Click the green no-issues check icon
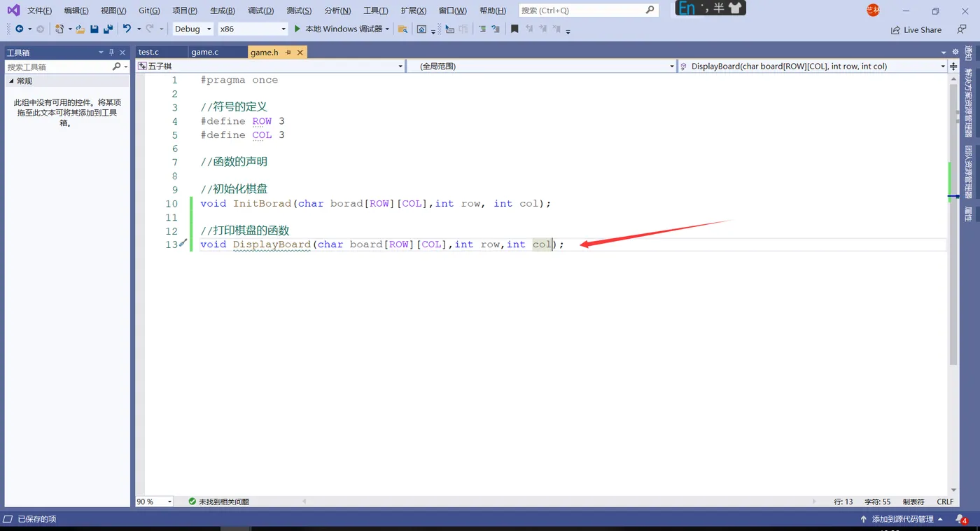980x531 pixels. 192,502
